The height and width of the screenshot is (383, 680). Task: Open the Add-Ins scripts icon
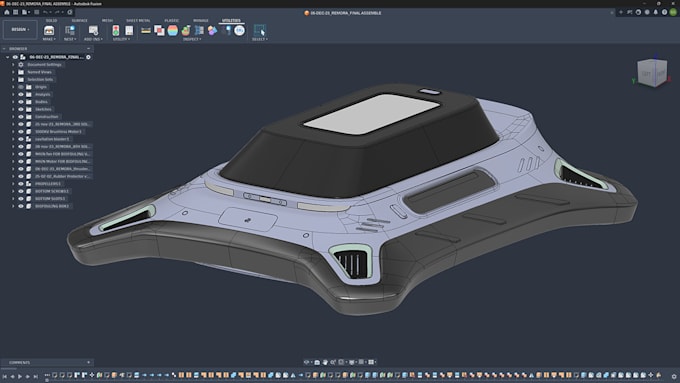(93, 30)
